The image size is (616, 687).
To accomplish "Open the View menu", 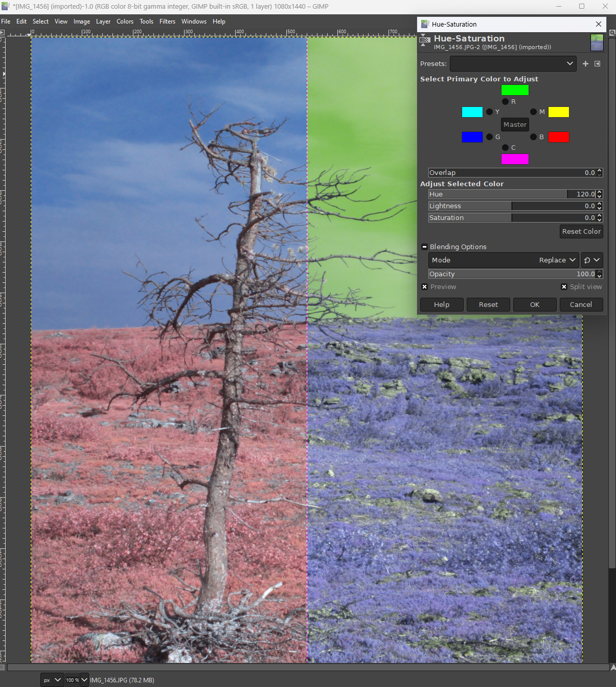I will [x=61, y=21].
